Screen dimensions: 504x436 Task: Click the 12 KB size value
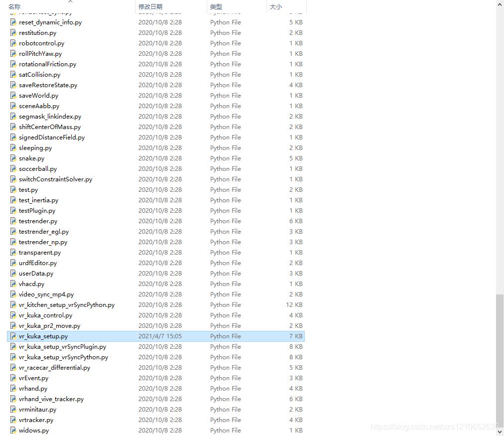(294, 304)
